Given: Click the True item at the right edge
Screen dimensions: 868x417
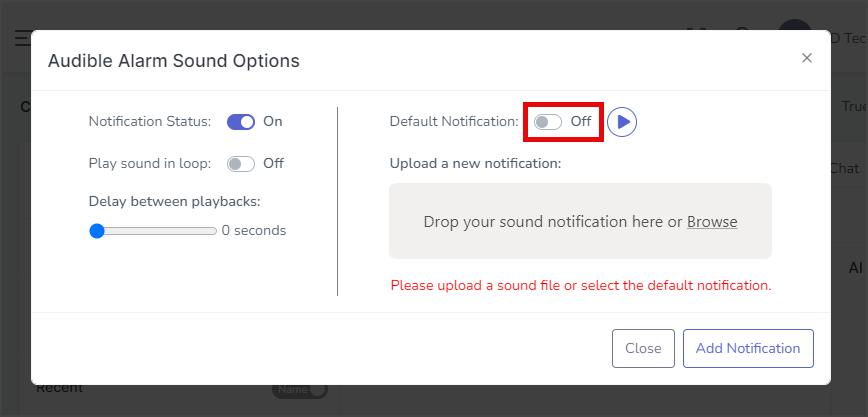Looking at the screenshot, I should 854,106.
